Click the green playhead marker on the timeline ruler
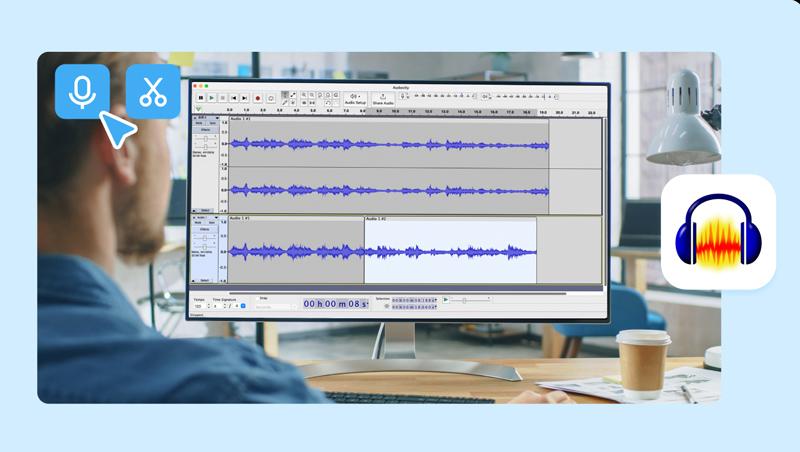This screenshot has height=452, width=800. (x=198, y=109)
